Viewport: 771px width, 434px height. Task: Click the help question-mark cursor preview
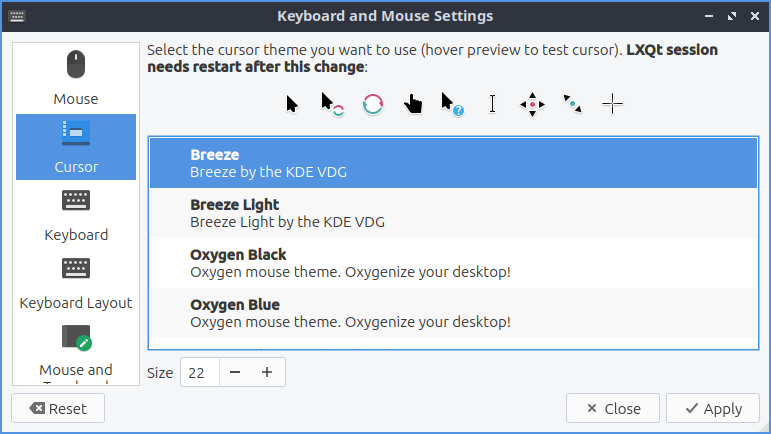(x=452, y=104)
